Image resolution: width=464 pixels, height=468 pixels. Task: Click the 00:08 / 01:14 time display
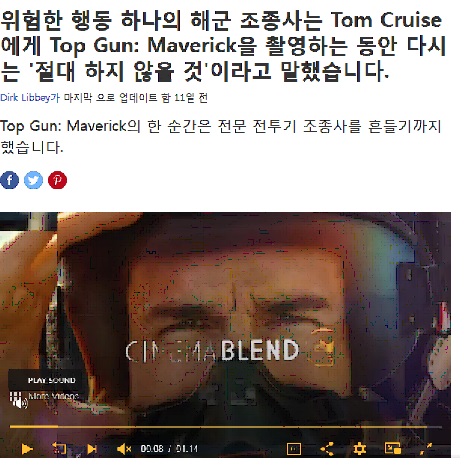click(169, 449)
